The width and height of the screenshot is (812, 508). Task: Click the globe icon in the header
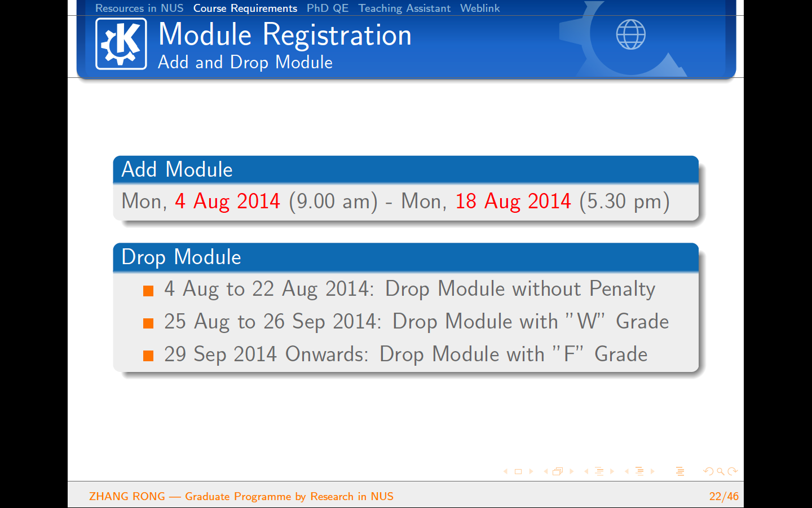tap(630, 35)
